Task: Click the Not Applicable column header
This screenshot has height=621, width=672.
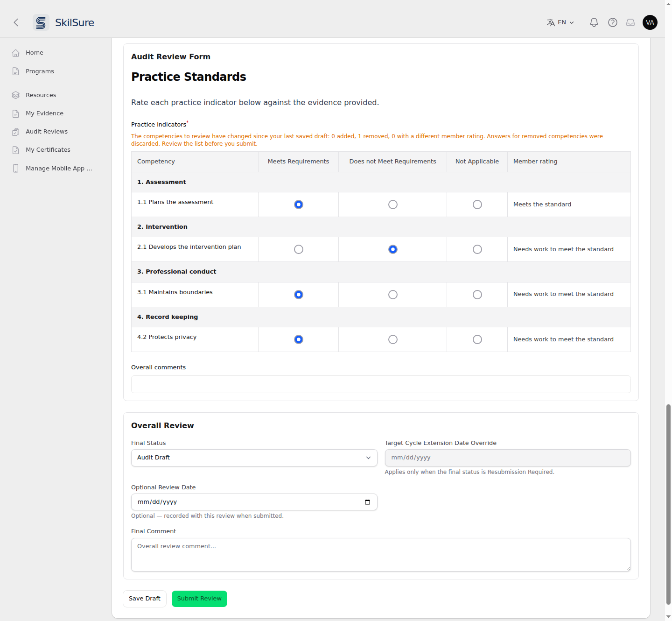Action: click(x=477, y=162)
